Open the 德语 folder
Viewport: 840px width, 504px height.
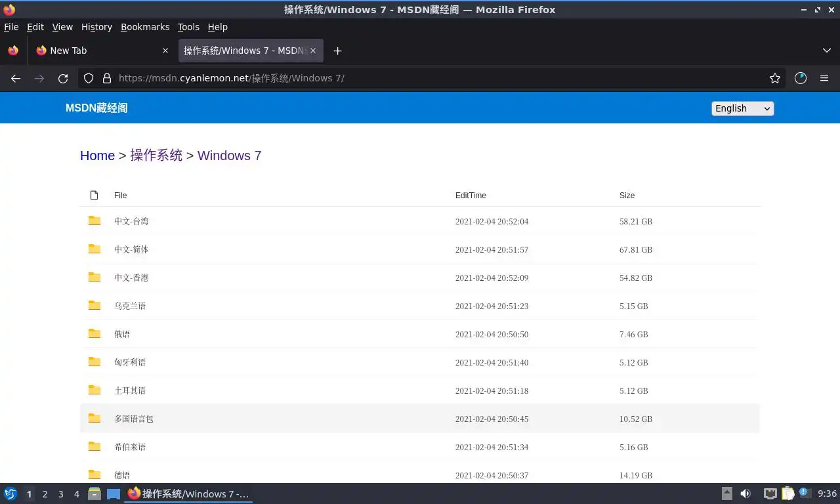(122, 475)
